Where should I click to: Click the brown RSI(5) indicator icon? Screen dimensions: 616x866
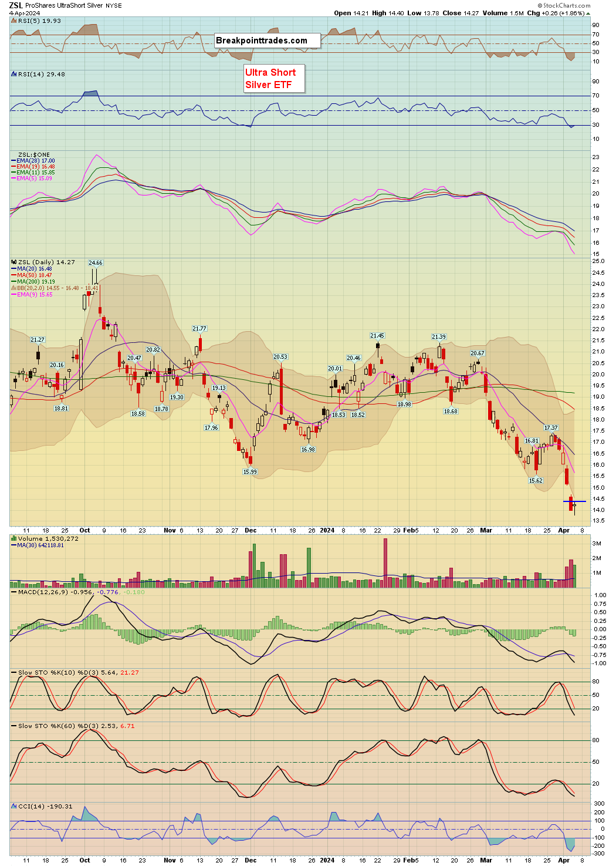(14, 21)
